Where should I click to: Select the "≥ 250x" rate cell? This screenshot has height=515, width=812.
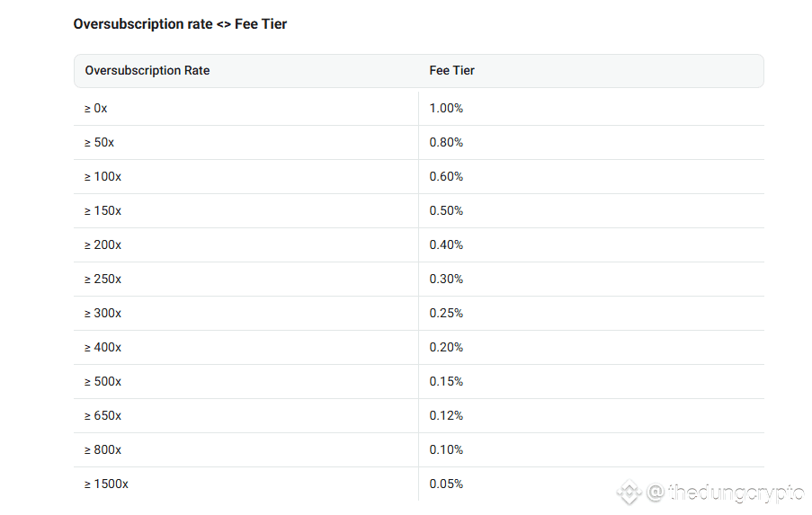[x=103, y=279]
